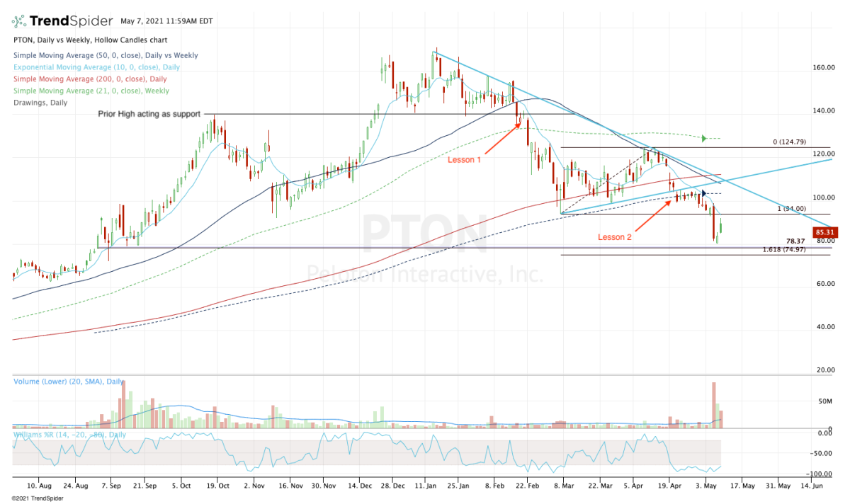Screen dimensions: 850x504
Task: Select the Exponential Moving Average (10, 0, close) legend
Action: point(96,67)
